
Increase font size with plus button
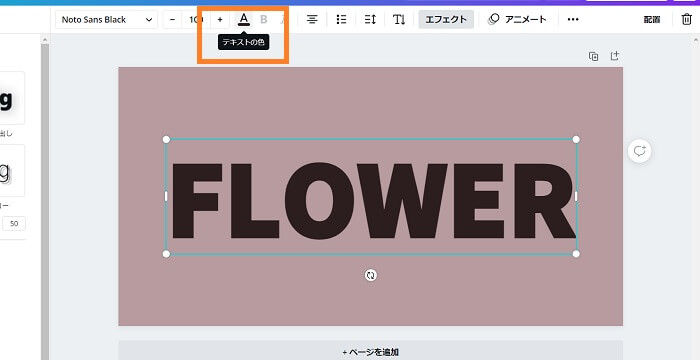(220, 20)
